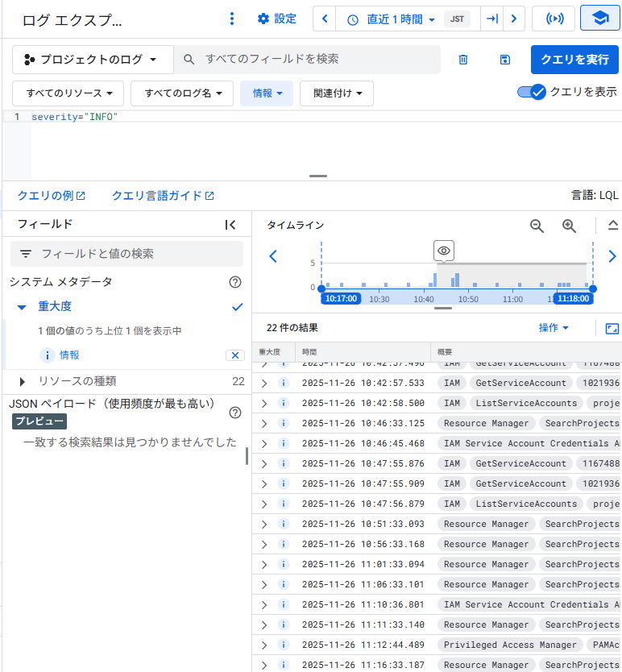Viewport: 622px width, 672px height.
Task: Remove 情報 filter with X button
Action: [x=235, y=355]
